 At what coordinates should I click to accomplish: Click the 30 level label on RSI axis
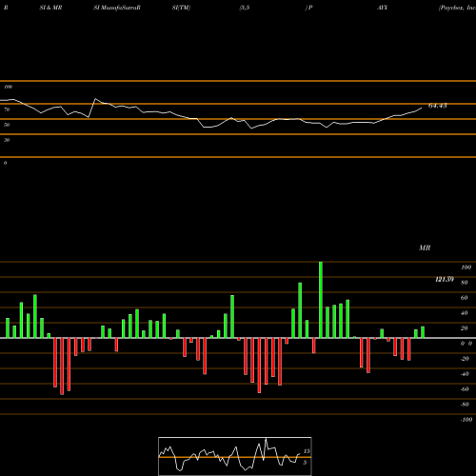point(7,140)
